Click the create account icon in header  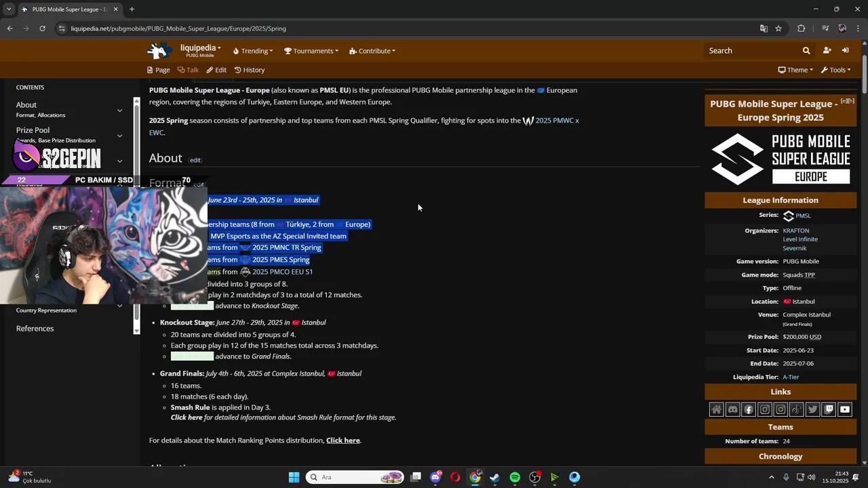point(827,51)
